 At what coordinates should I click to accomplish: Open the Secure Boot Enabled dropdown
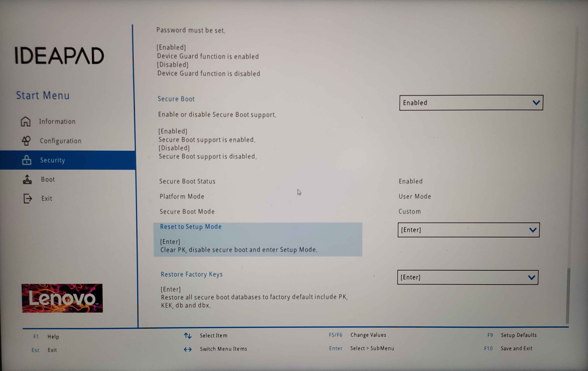tap(471, 103)
